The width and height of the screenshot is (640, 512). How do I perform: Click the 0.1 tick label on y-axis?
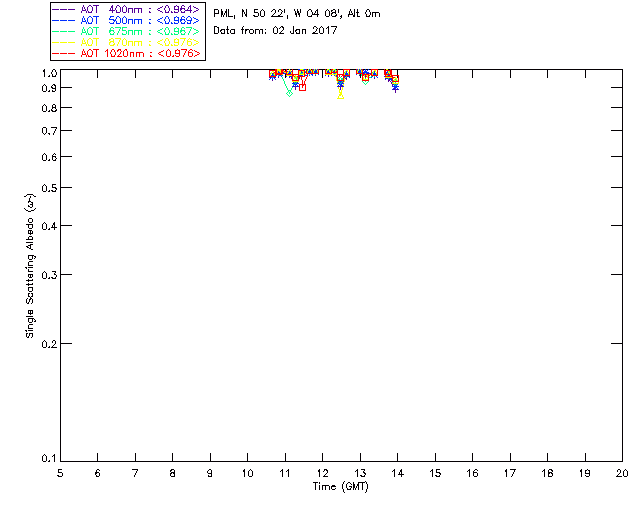coord(49,459)
